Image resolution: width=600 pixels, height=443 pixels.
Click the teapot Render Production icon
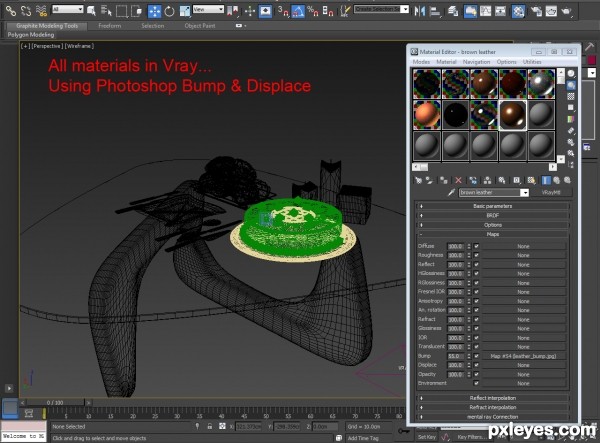566,11
